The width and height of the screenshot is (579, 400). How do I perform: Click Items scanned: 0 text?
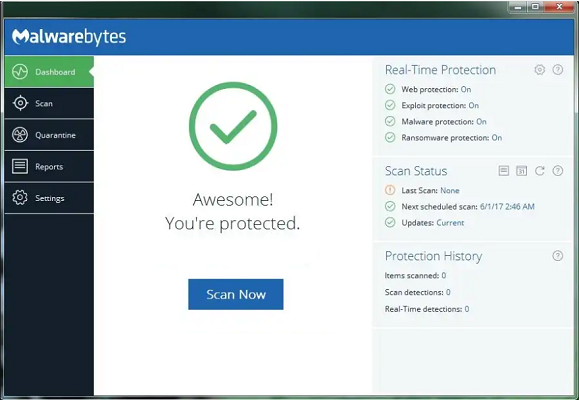coord(415,276)
